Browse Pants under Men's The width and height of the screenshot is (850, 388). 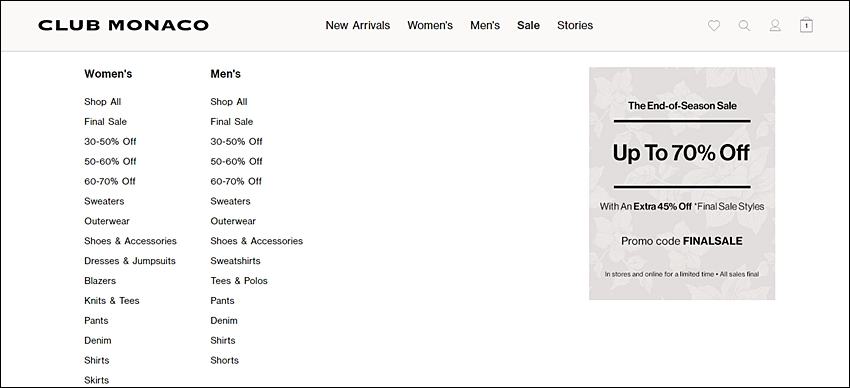[x=222, y=301]
